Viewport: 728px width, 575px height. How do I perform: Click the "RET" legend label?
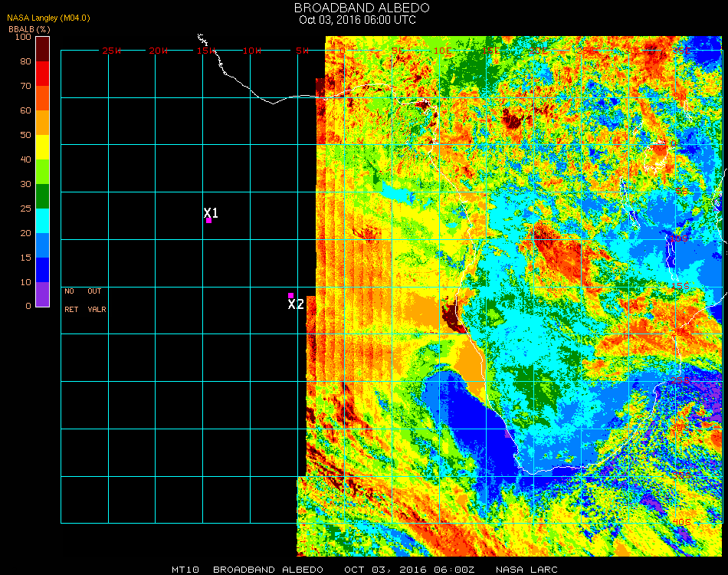point(71,309)
